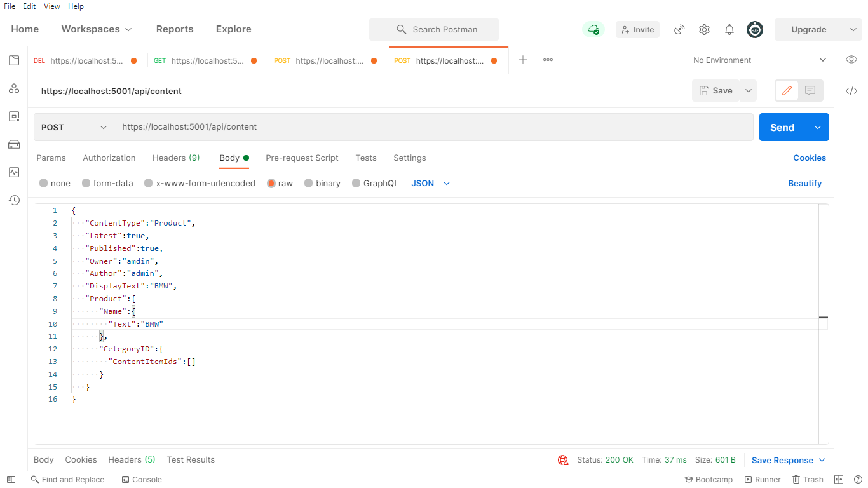Viewport: 868px width, 488px height.
Task: Open the Cookies link
Action: (x=810, y=158)
